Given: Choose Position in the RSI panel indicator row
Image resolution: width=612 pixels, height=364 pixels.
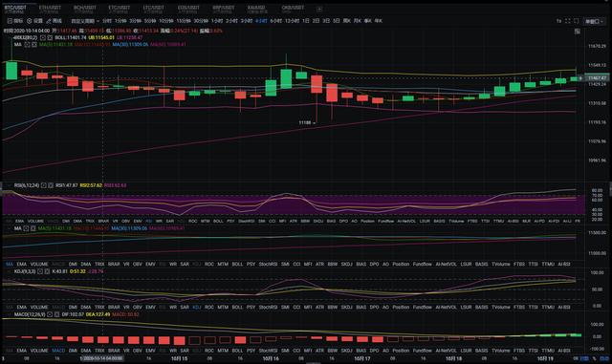Looking at the screenshot, I should point(367,222).
